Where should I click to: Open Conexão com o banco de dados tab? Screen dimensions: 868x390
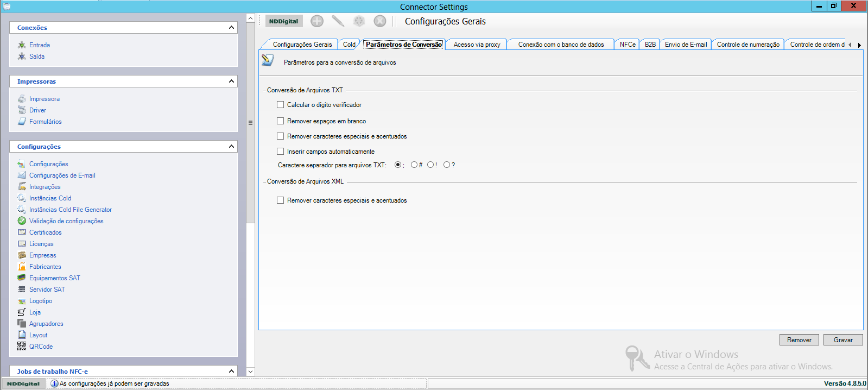(x=561, y=45)
